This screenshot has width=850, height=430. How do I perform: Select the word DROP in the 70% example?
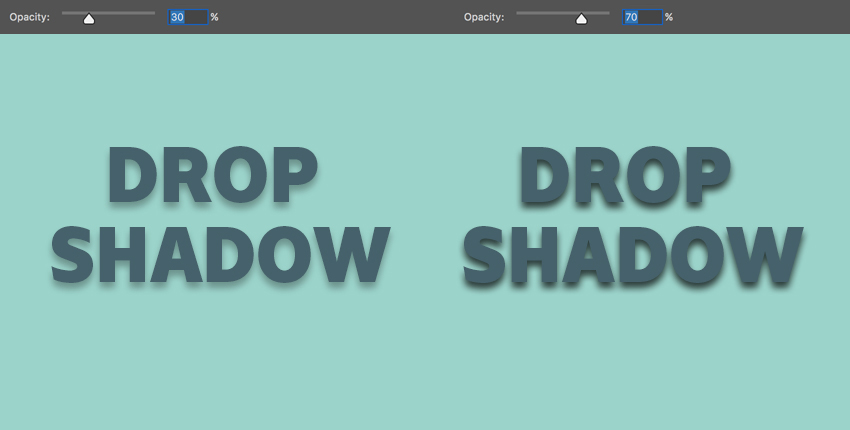(625, 177)
